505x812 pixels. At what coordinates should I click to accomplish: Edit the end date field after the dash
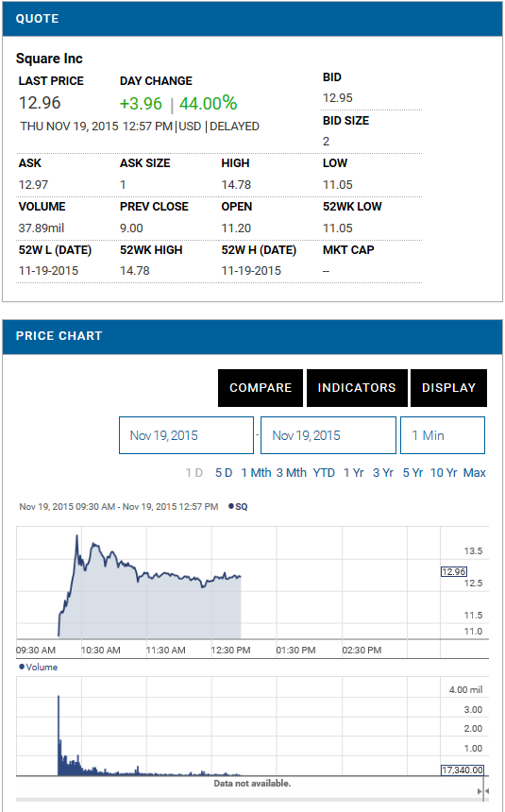point(328,435)
